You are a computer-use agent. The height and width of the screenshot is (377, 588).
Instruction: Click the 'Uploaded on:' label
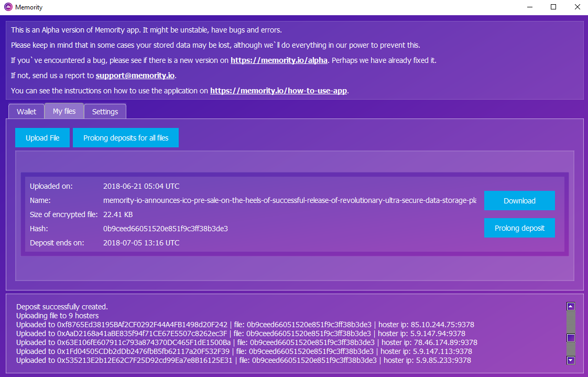point(51,186)
